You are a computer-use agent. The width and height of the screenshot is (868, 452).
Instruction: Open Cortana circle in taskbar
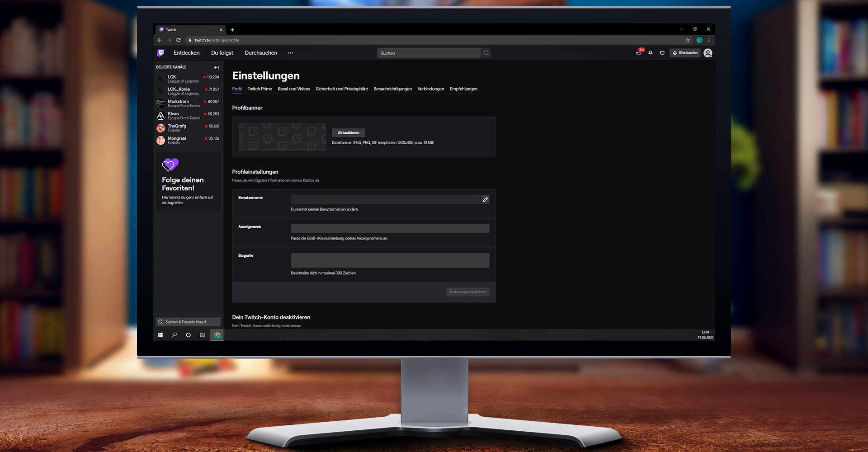click(x=188, y=335)
